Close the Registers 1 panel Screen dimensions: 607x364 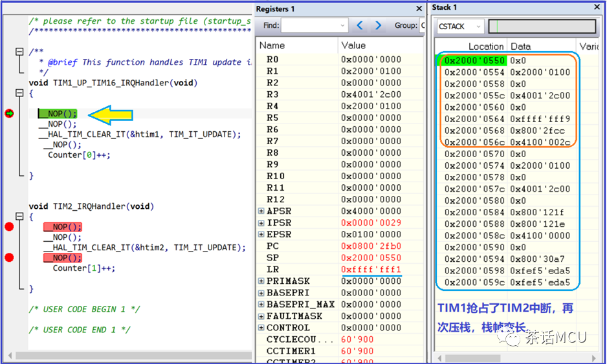click(x=419, y=8)
